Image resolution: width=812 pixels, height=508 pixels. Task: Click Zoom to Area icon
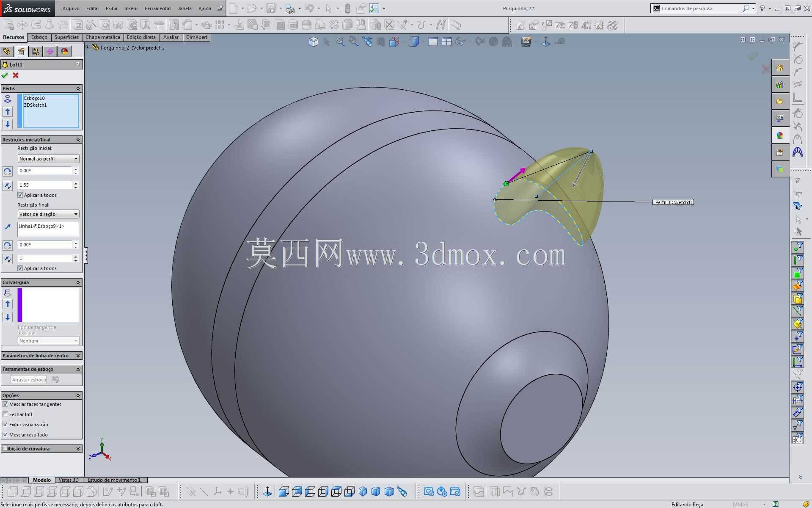pyautogui.click(x=353, y=41)
